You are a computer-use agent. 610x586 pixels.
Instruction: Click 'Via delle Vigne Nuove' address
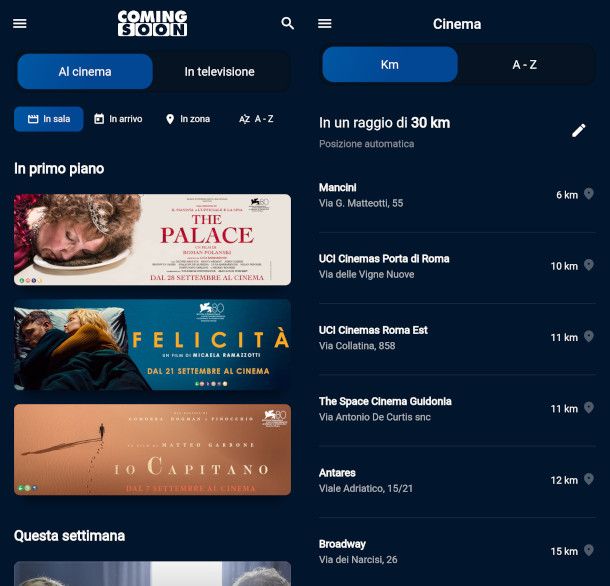pyautogui.click(x=366, y=274)
